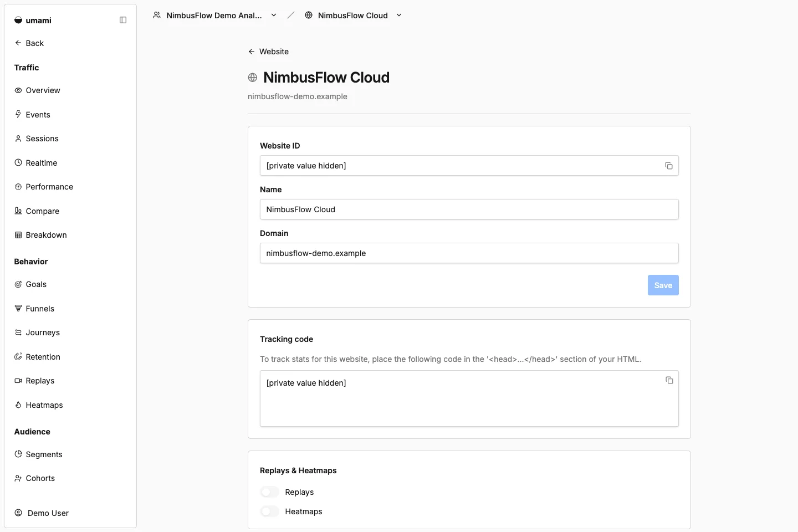Click the Realtime clock icon
Screen dimensions: 798x532
point(18,163)
